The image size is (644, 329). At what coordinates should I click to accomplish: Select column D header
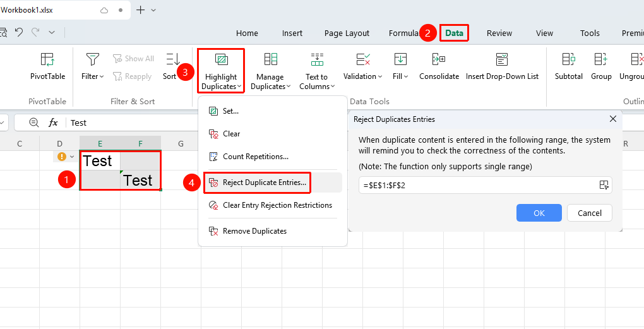click(x=59, y=143)
